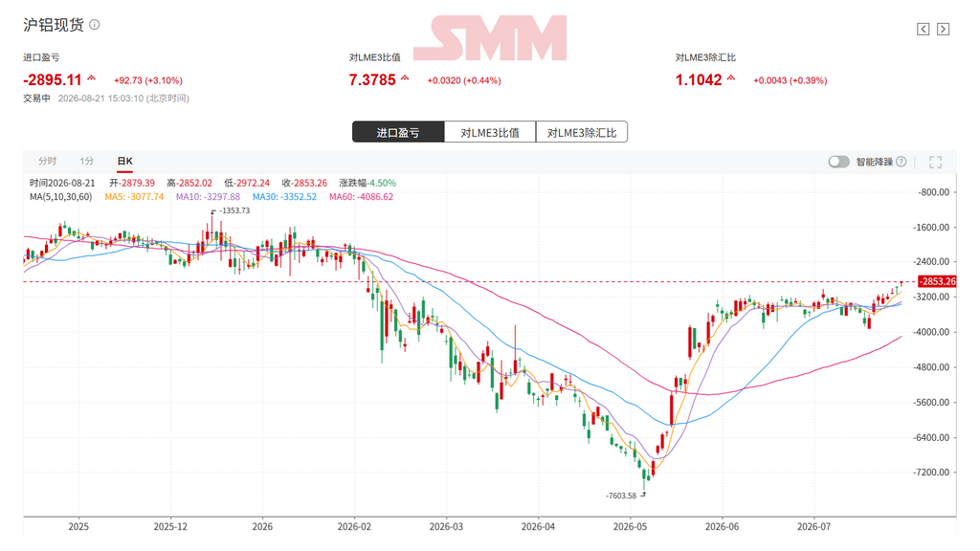Click the change text +0.0043 (+0.39%)
Screen dimensions: 980x551
click(791, 80)
